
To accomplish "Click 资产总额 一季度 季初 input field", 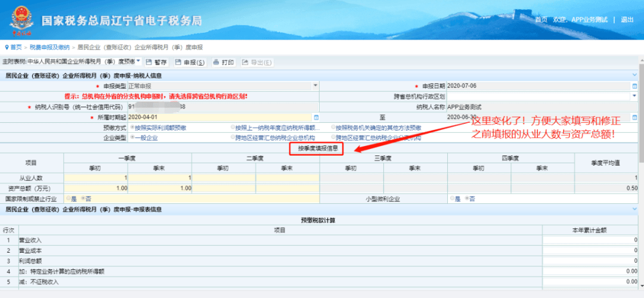I will (x=95, y=188).
